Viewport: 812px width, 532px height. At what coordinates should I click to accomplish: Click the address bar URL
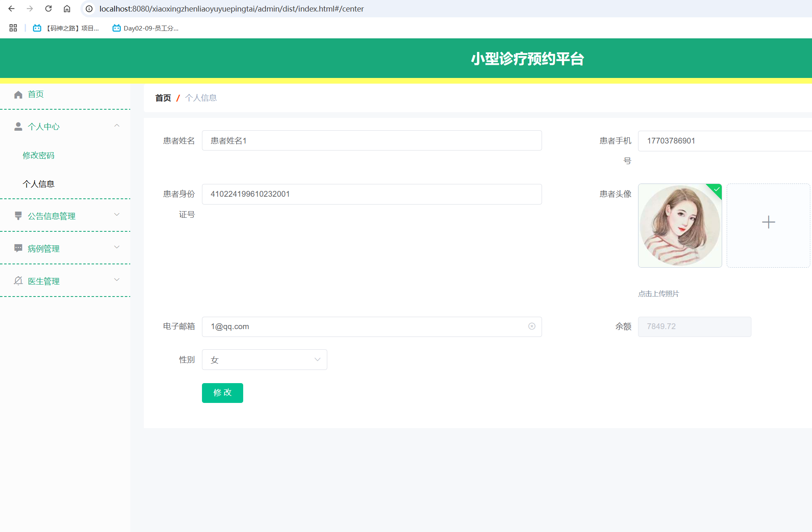pyautogui.click(x=231, y=9)
